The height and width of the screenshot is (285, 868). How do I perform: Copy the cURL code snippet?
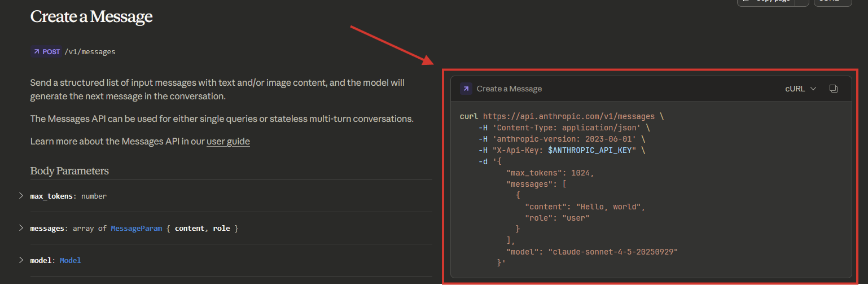(834, 89)
